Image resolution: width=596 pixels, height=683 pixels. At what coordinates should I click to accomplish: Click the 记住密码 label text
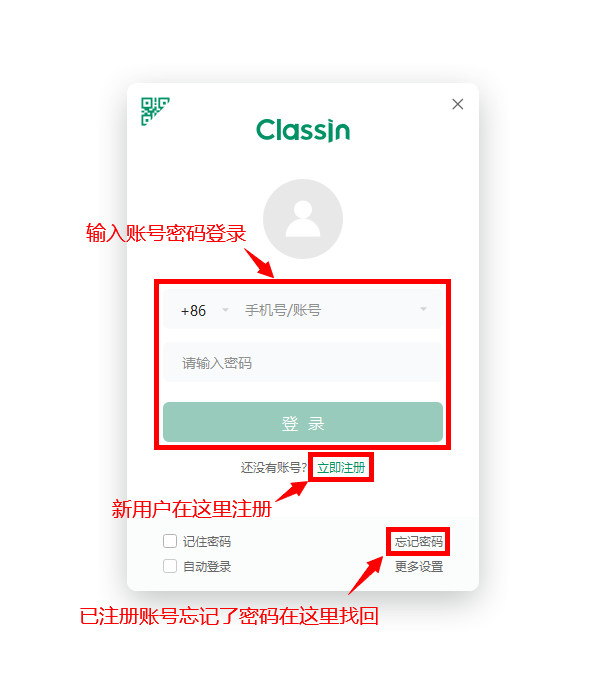207,541
